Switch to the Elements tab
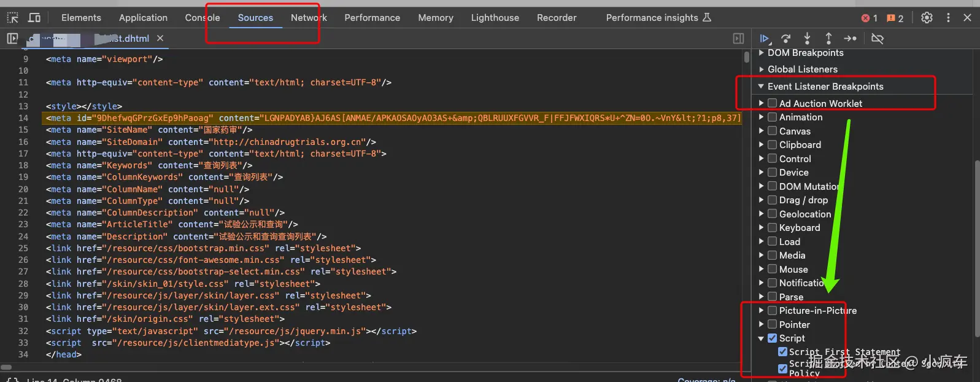980x382 pixels. click(81, 18)
